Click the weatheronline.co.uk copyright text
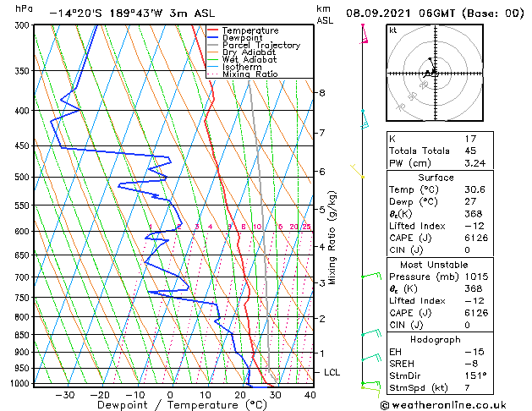The width and height of the screenshot is (532, 411). 442,405
